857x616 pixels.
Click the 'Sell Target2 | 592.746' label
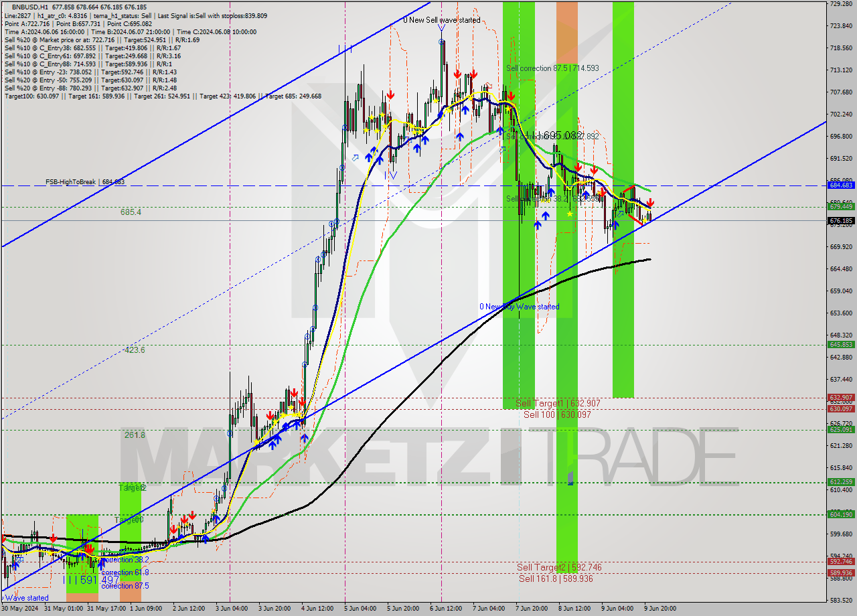559,567
